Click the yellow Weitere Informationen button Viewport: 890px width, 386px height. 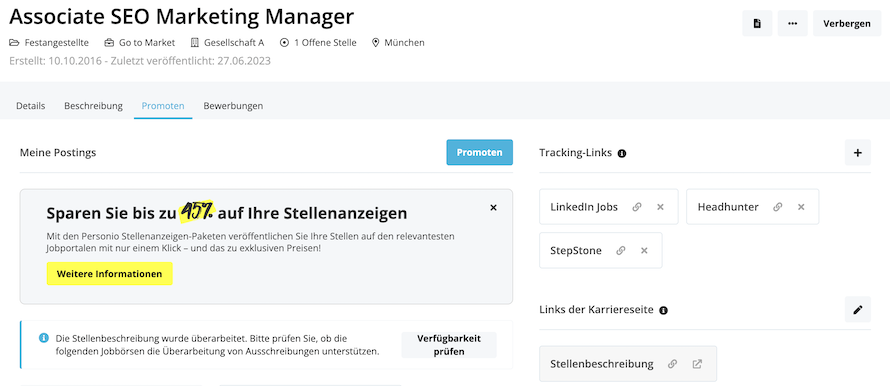pyautogui.click(x=110, y=274)
